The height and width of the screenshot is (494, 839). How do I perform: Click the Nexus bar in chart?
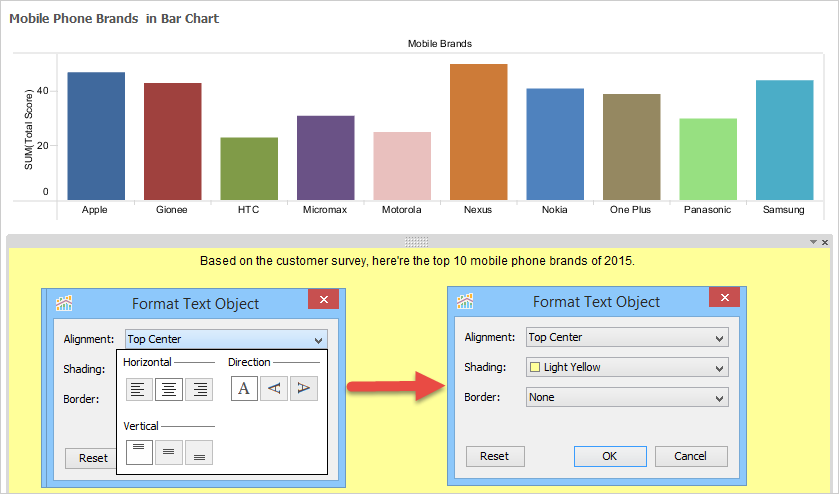tap(479, 132)
